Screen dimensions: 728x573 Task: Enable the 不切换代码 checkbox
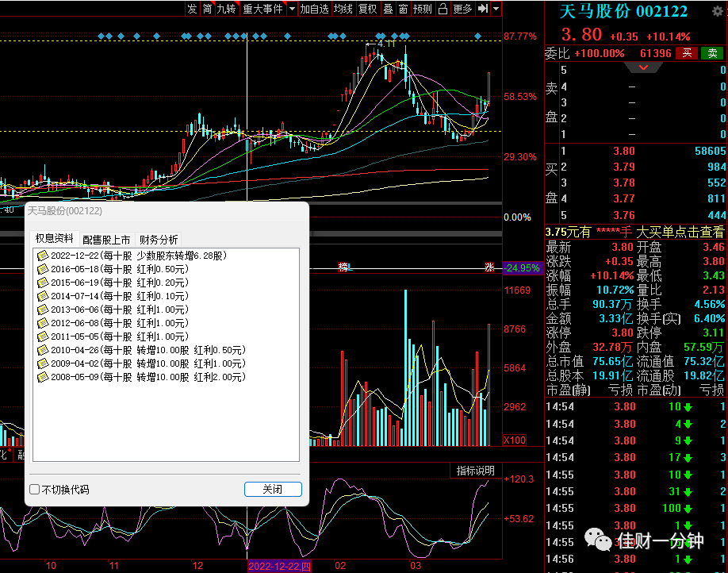click(x=34, y=490)
